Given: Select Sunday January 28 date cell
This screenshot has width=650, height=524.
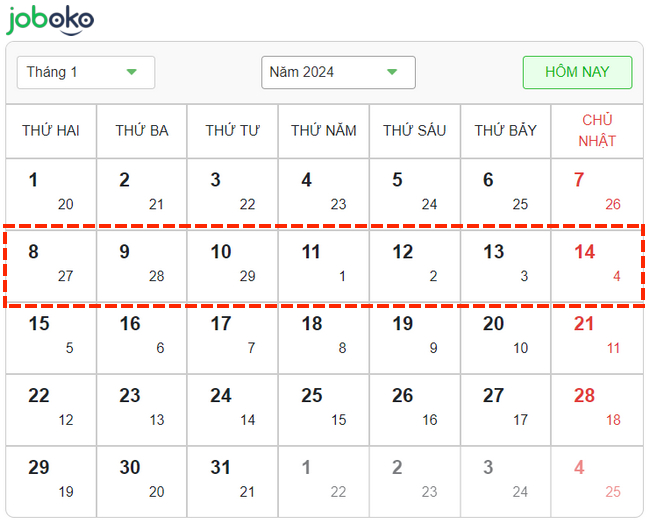Looking at the screenshot, I should tap(597, 407).
